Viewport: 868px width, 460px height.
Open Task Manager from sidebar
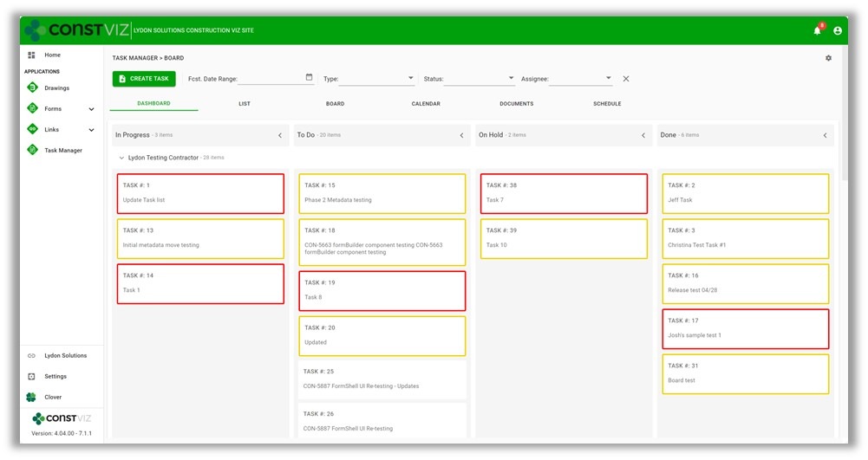click(63, 150)
